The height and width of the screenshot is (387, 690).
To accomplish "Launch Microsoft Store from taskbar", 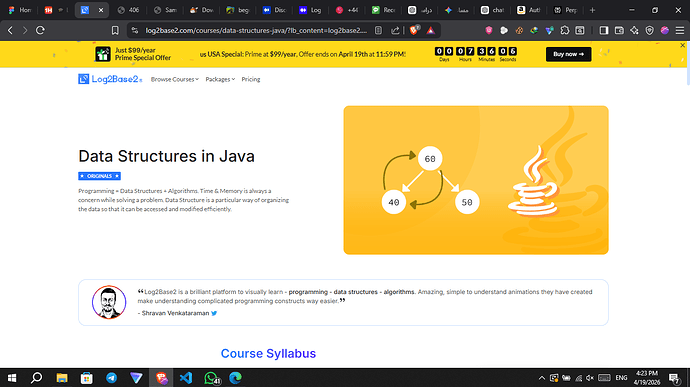I will (87, 378).
